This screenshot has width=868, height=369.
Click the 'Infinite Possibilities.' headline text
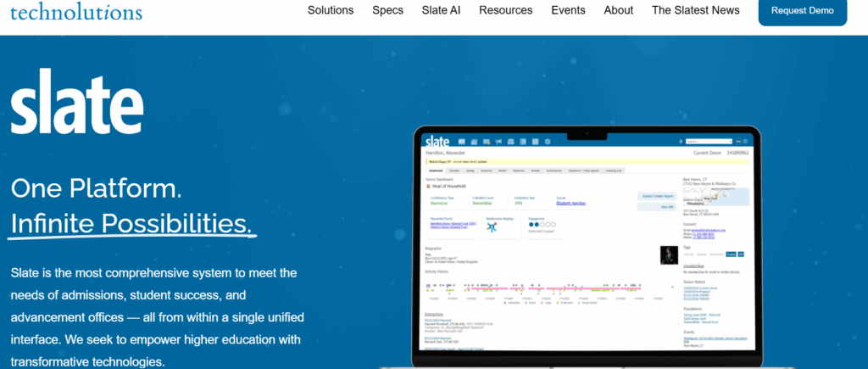131,223
